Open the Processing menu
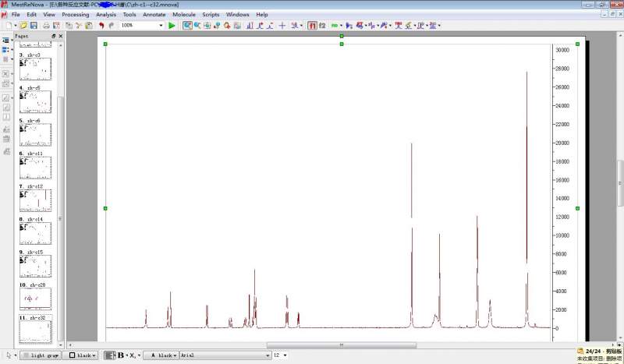The width and height of the screenshot is (624, 364). [76, 14]
